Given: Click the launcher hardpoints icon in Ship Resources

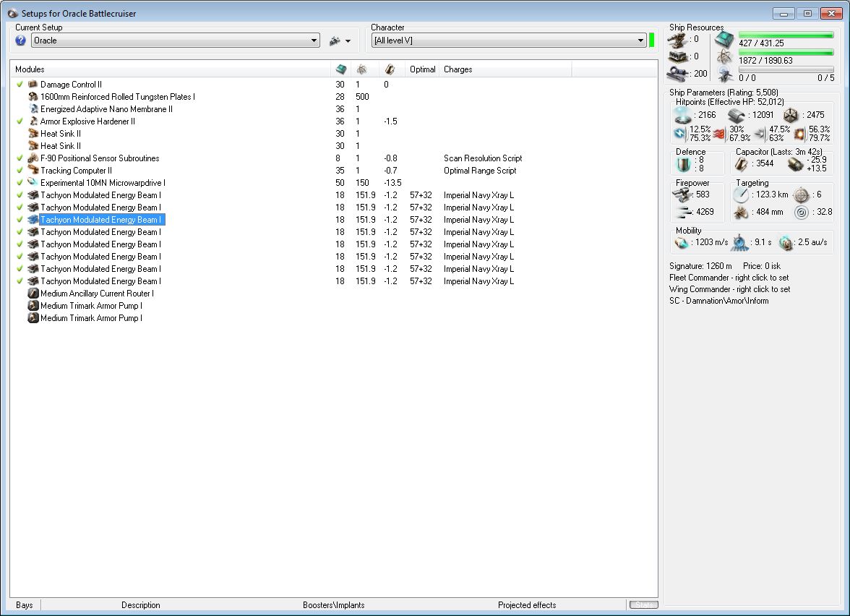Looking at the screenshot, I should (x=677, y=56).
